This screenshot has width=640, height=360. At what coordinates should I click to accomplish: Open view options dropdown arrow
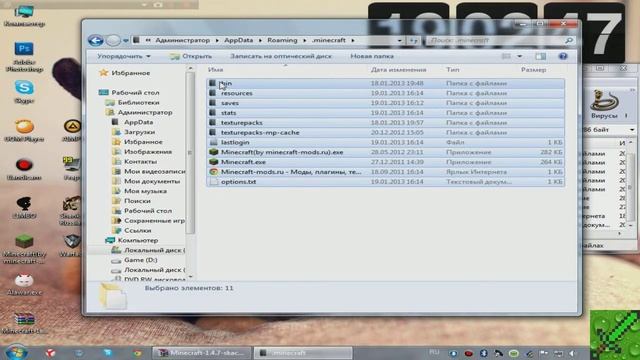point(520,56)
